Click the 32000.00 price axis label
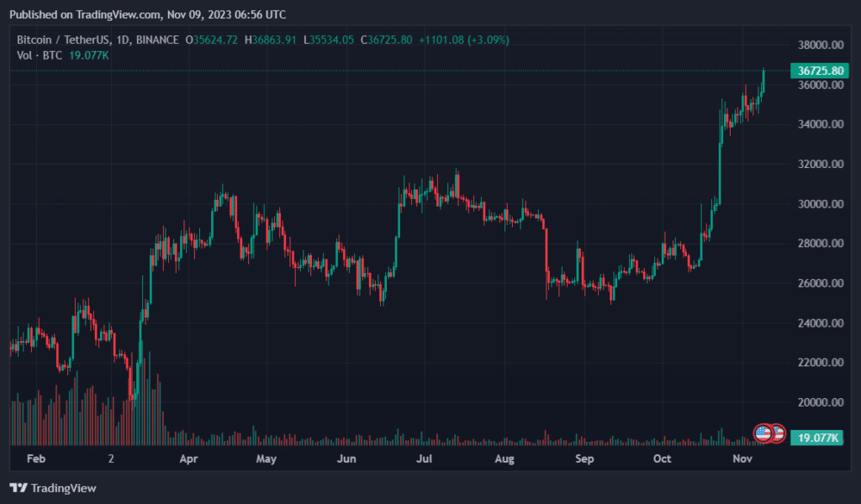This screenshot has height=504, width=861. pos(821,164)
